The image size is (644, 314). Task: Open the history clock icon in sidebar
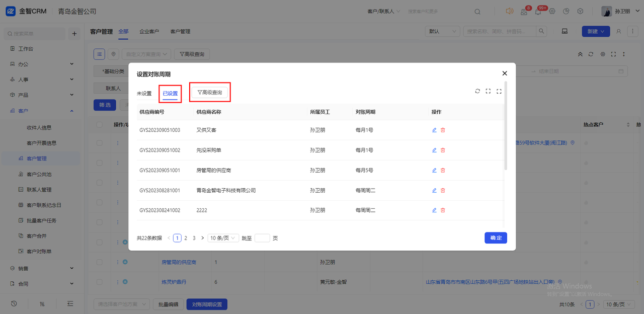(x=14, y=303)
